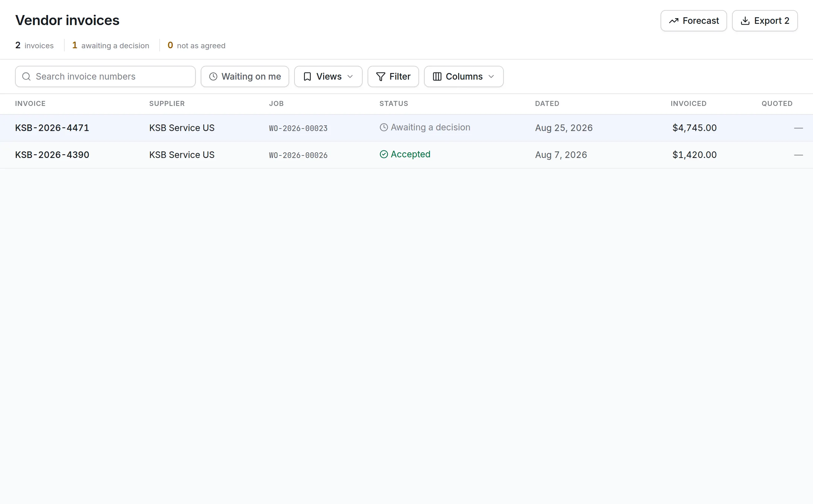Click the search magnifier icon

pyautogui.click(x=26, y=76)
